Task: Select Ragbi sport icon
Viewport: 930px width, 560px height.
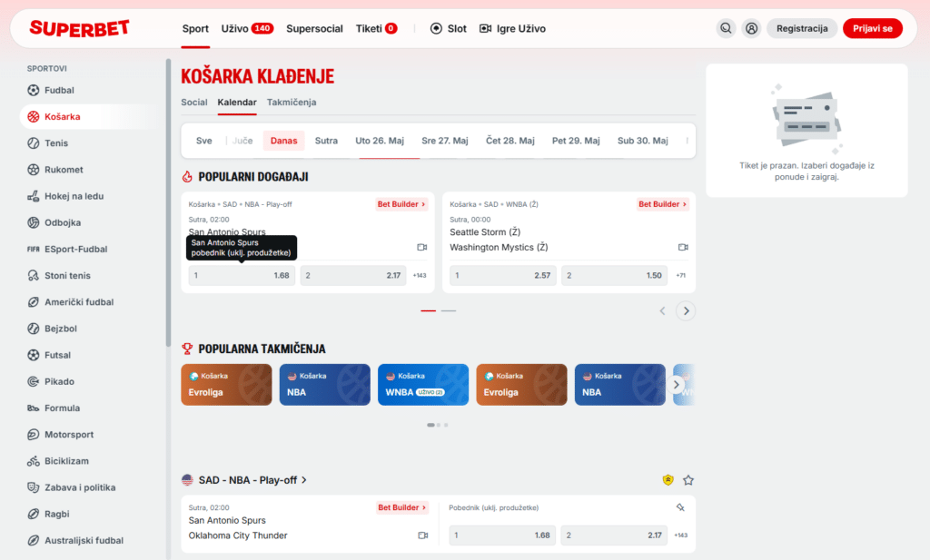Action: click(34, 514)
